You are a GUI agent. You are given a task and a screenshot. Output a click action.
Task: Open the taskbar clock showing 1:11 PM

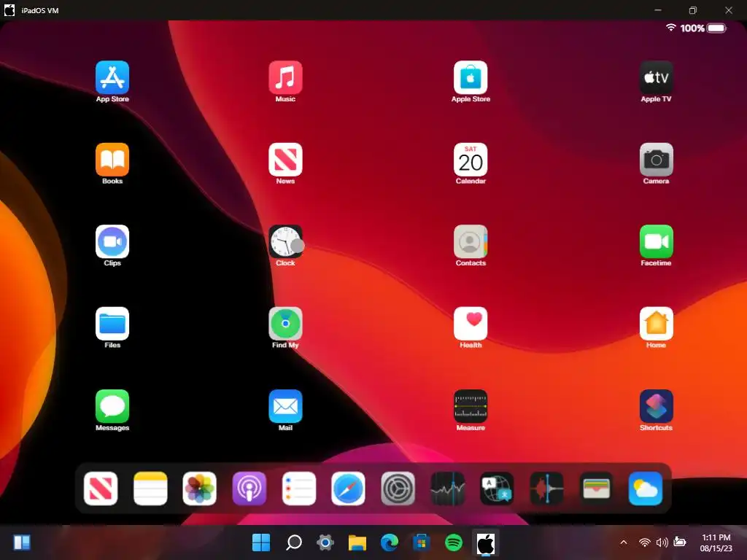(716, 542)
